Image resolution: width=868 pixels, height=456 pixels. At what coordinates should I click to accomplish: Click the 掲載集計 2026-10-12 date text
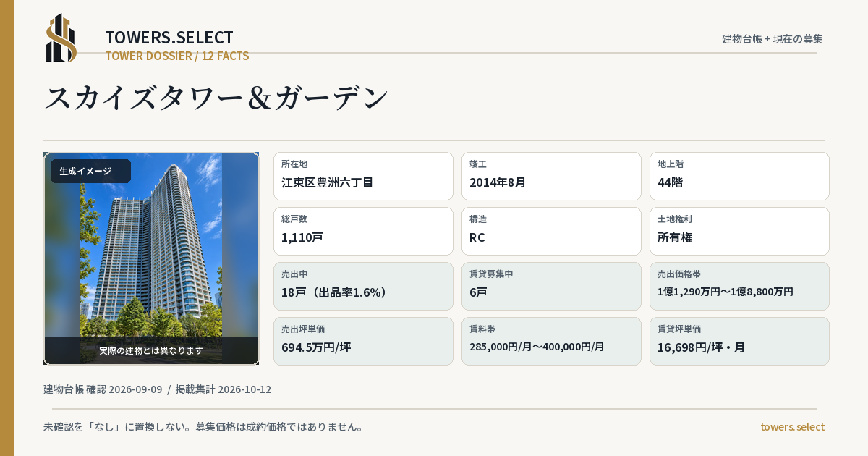(224, 389)
